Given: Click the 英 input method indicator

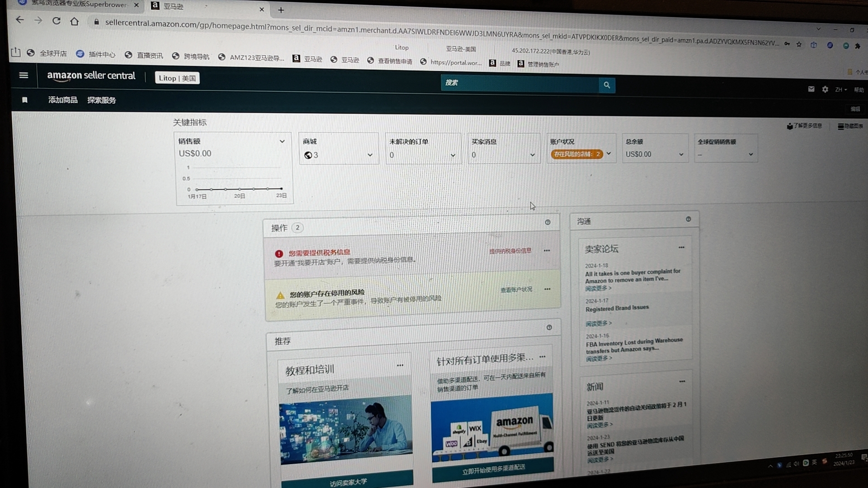Looking at the screenshot, I should coord(814,462).
